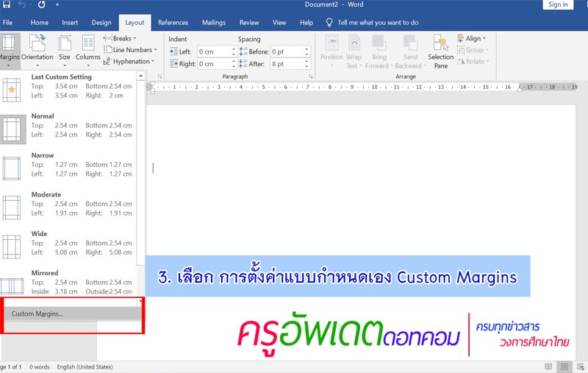Switch to Web Layout view
This screenshot has height=373, width=588.
pyautogui.click(x=581, y=366)
